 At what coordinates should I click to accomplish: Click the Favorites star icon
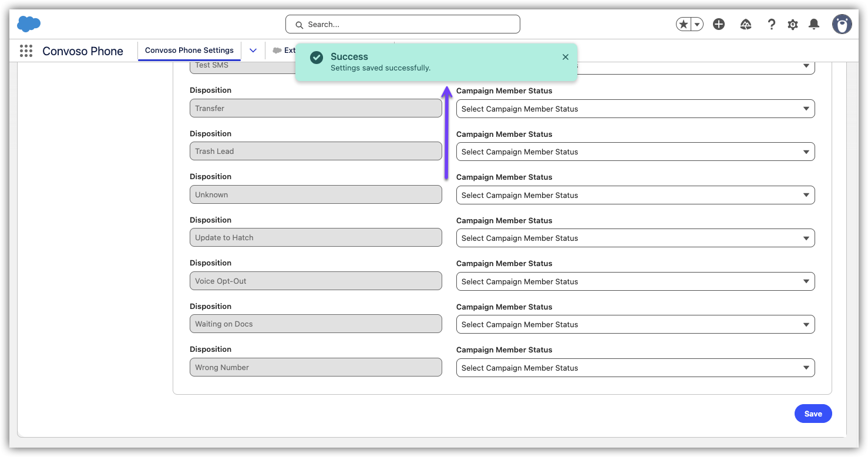tap(683, 24)
